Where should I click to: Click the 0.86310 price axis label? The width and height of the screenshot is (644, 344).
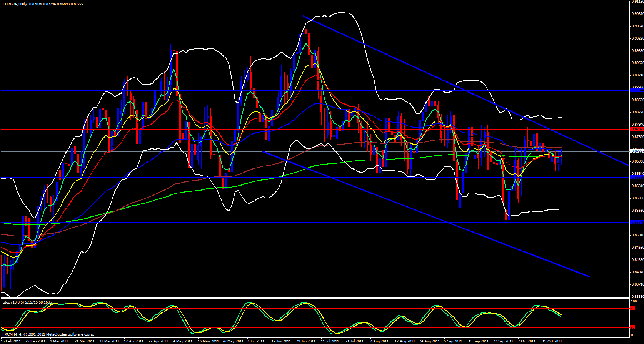click(637, 186)
